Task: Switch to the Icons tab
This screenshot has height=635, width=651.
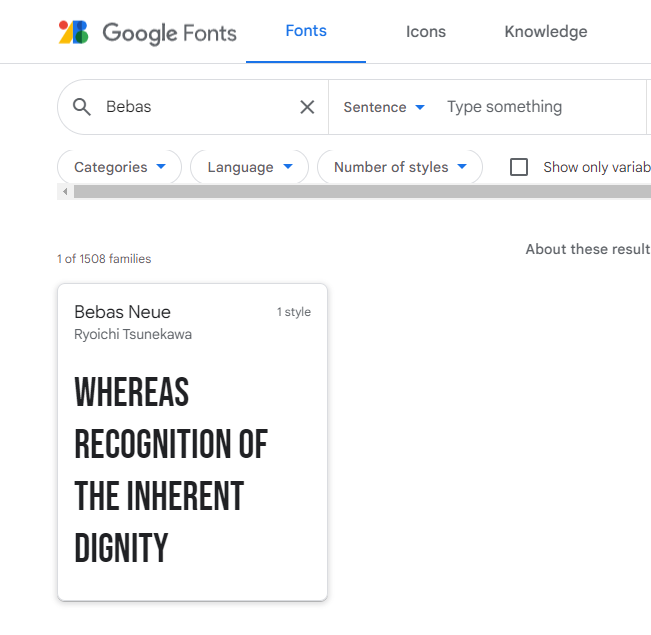Action: (426, 32)
